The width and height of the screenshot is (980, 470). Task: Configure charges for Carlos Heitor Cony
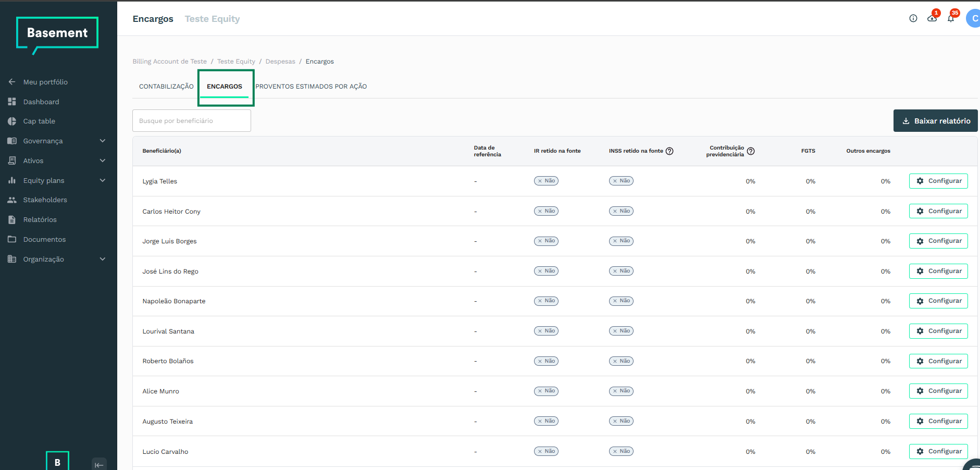[x=938, y=211]
